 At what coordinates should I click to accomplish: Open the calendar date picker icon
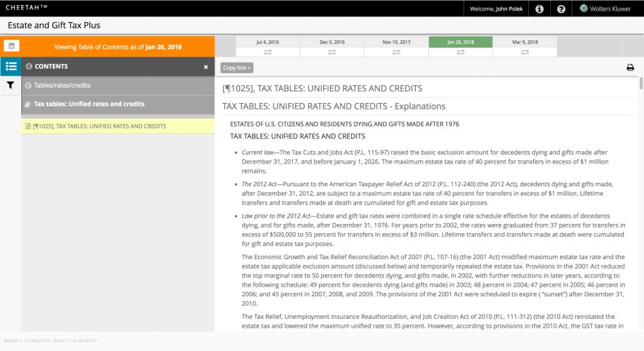11,46
